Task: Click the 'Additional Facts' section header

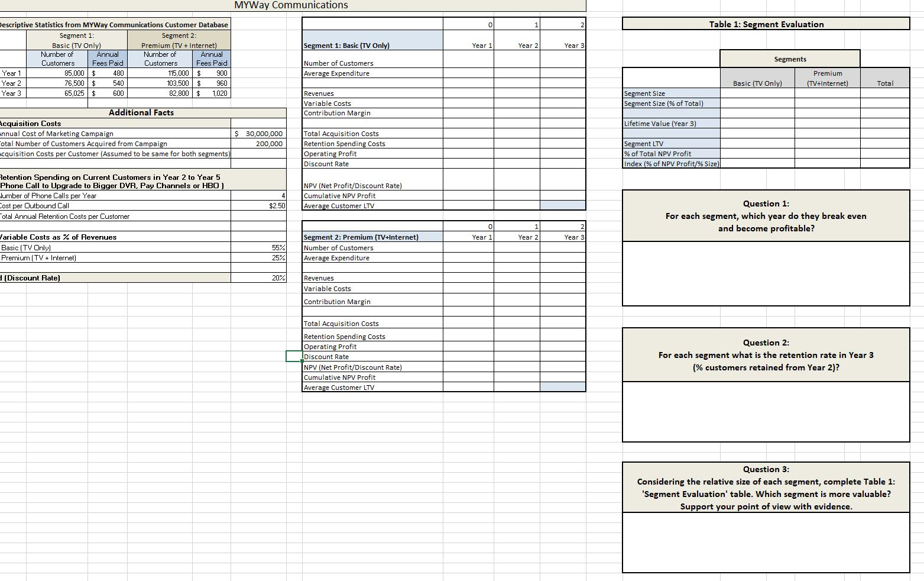Action: tap(141, 112)
